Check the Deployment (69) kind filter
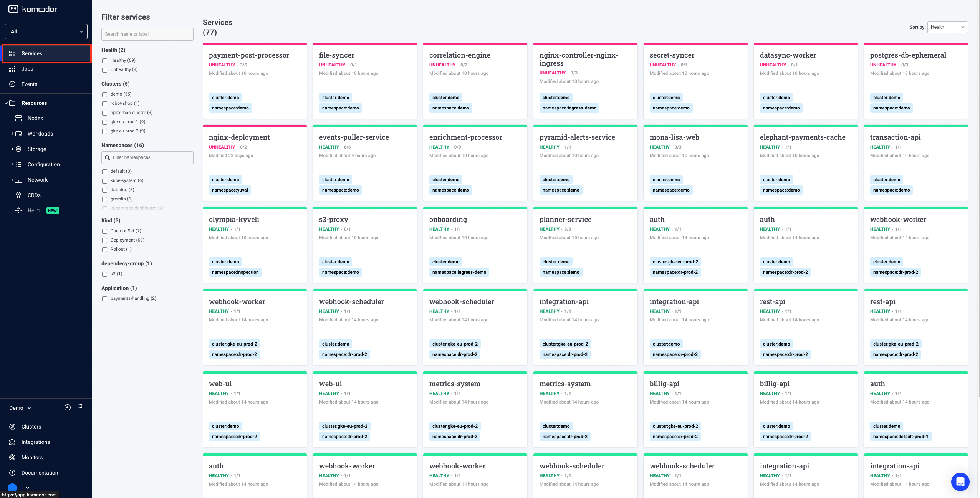The height and width of the screenshot is (498, 980). tap(104, 240)
